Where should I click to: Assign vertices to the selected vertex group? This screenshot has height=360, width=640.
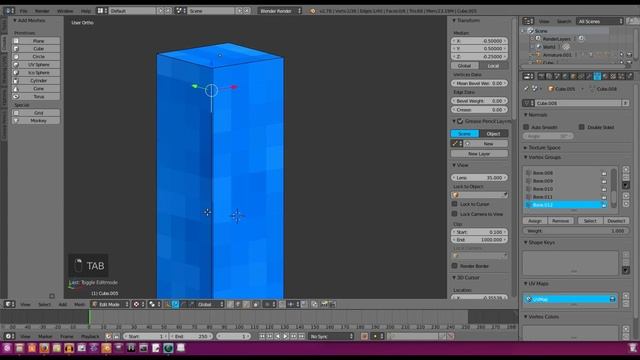pos(535,221)
